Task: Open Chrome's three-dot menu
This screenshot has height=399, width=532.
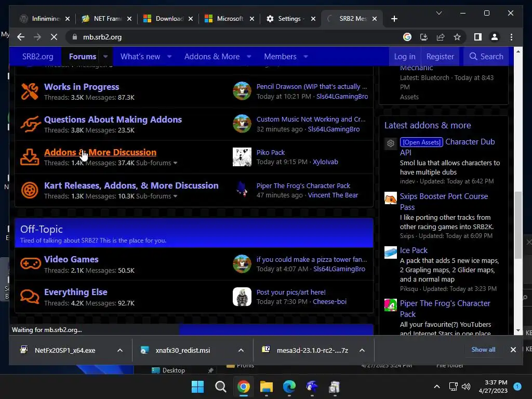Action: click(511, 37)
